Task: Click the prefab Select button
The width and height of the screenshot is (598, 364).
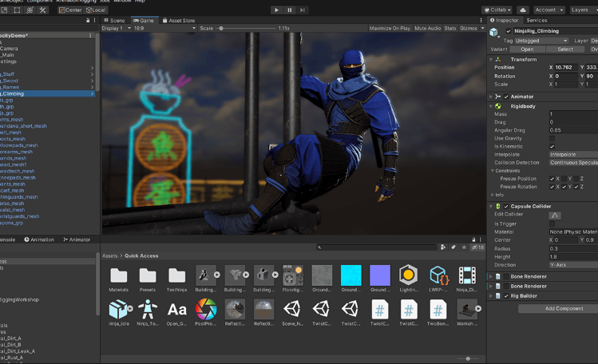Action: coord(565,49)
